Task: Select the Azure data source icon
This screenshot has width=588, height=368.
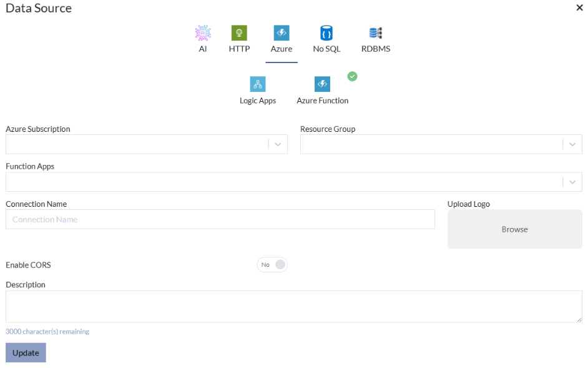Action: [282, 33]
